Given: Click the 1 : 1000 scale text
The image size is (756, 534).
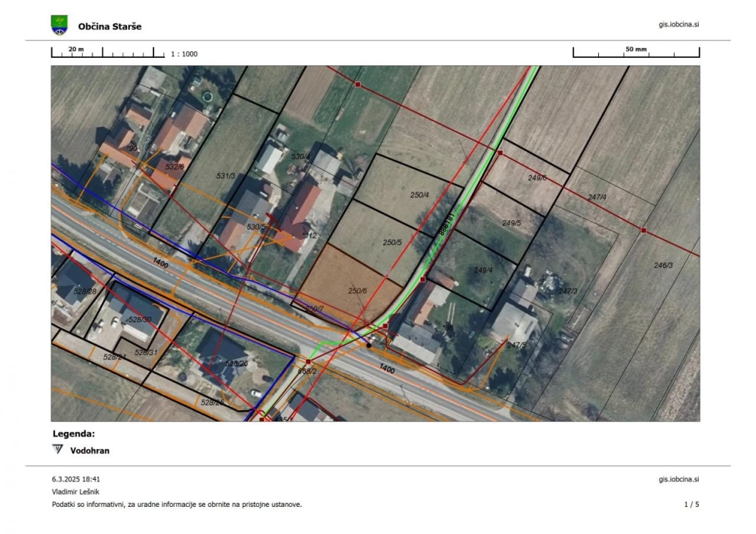Looking at the screenshot, I should point(184,54).
